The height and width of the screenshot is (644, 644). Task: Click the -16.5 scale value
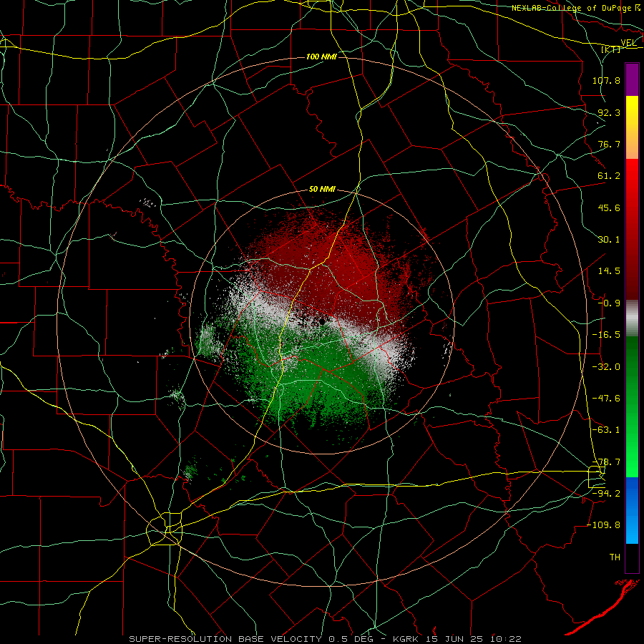point(606,335)
